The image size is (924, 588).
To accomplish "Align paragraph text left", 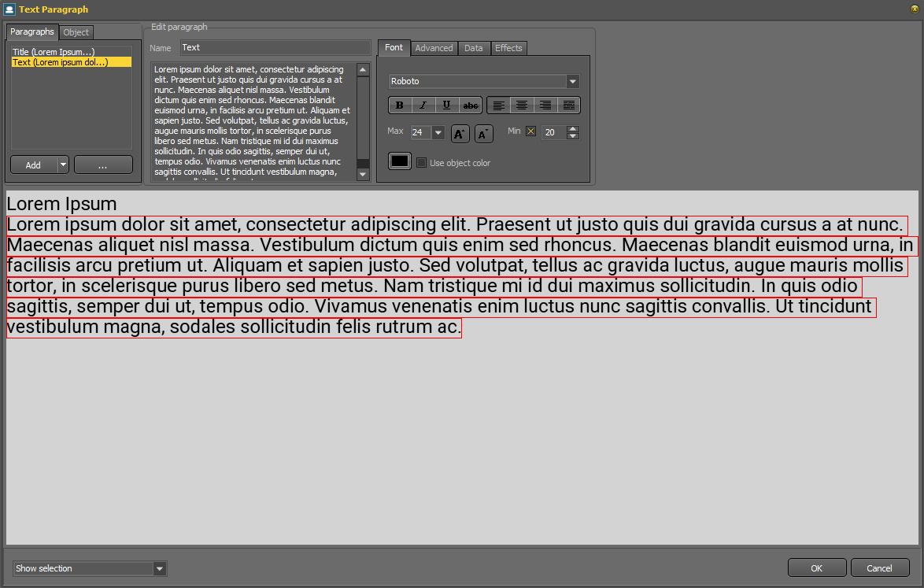I will coord(498,105).
